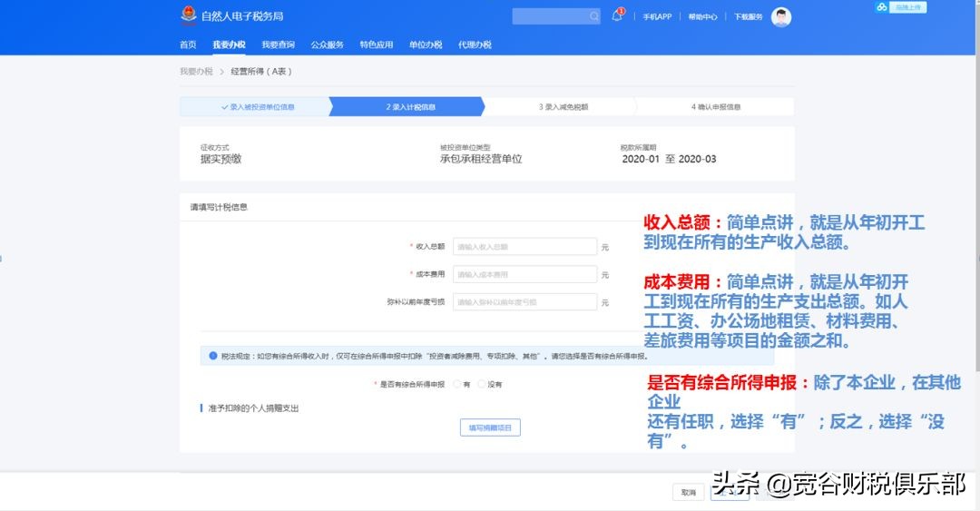Open the 公众服务 menu
The width and height of the screenshot is (980, 511).
[x=328, y=44]
